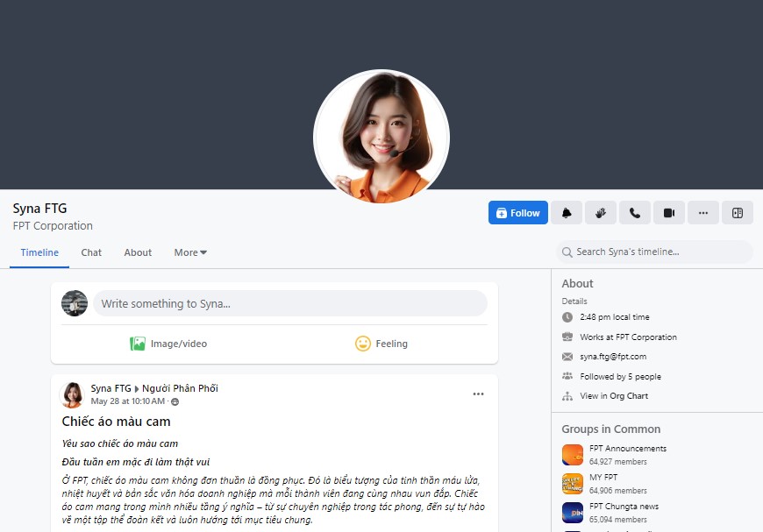
Task: Click the Chiếc áo màu cam post title
Action: (x=117, y=421)
